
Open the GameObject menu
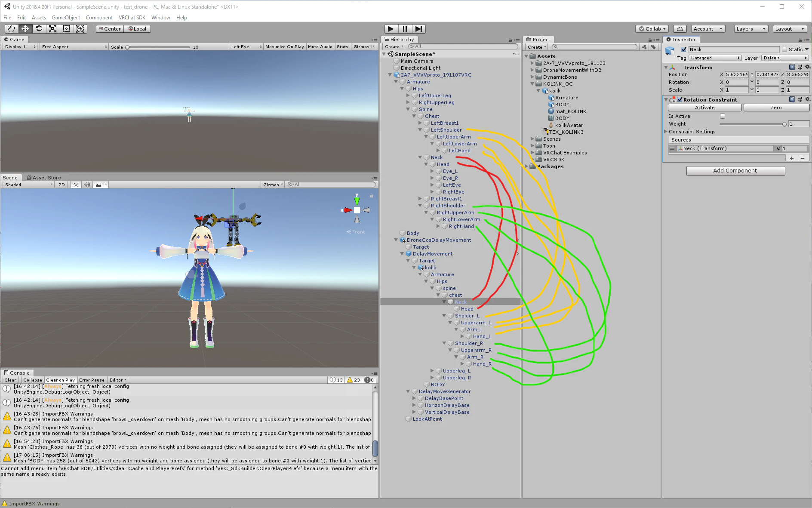pos(66,18)
